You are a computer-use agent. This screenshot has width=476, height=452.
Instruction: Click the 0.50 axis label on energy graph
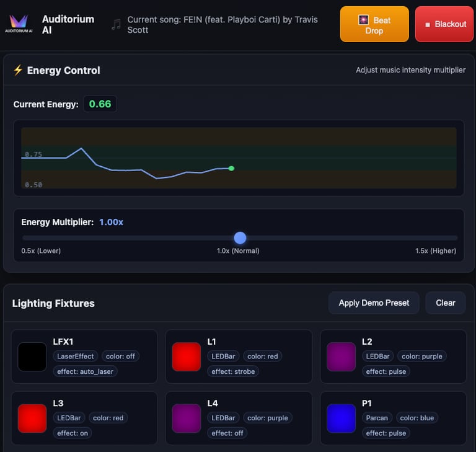pyautogui.click(x=33, y=185)
